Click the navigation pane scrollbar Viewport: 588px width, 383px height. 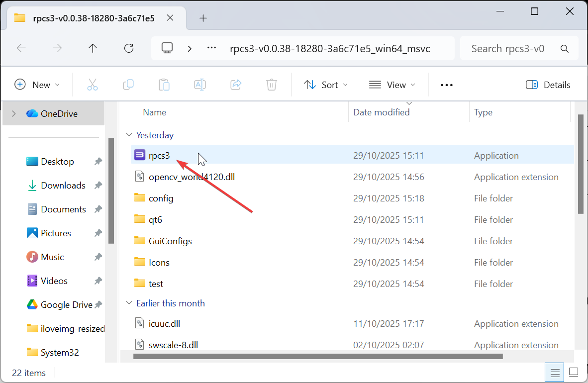(111, 191)
